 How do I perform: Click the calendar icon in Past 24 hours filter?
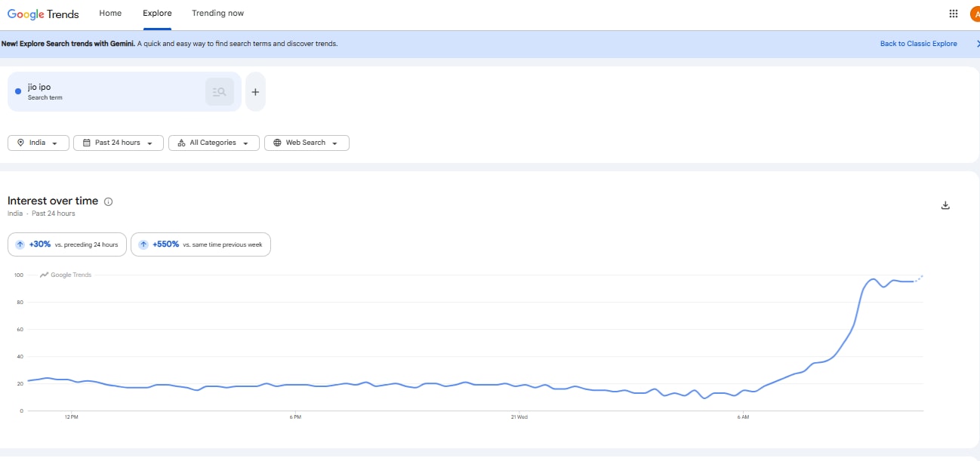tap(86, 143)
